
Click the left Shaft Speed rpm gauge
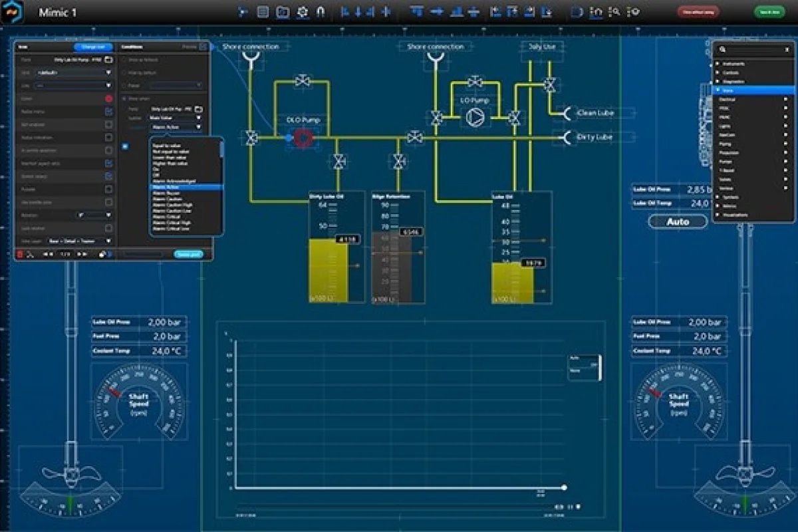(139, 402)
